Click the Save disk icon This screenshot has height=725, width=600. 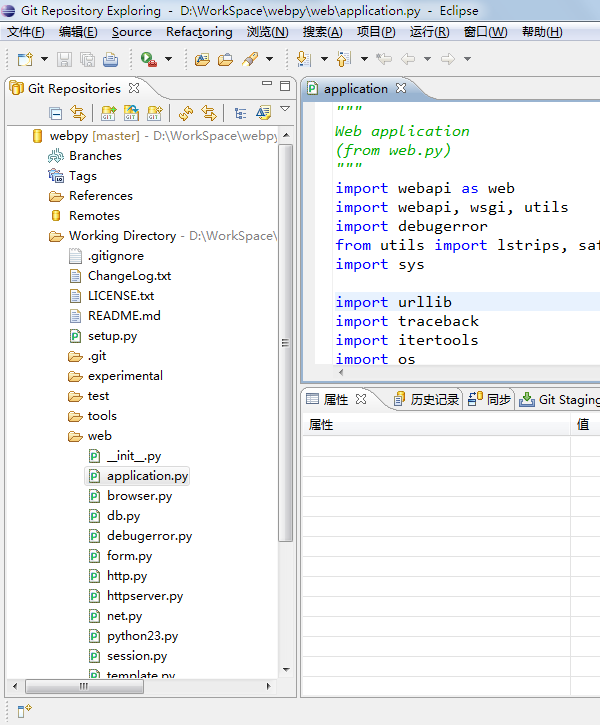(x=64, y=59)
